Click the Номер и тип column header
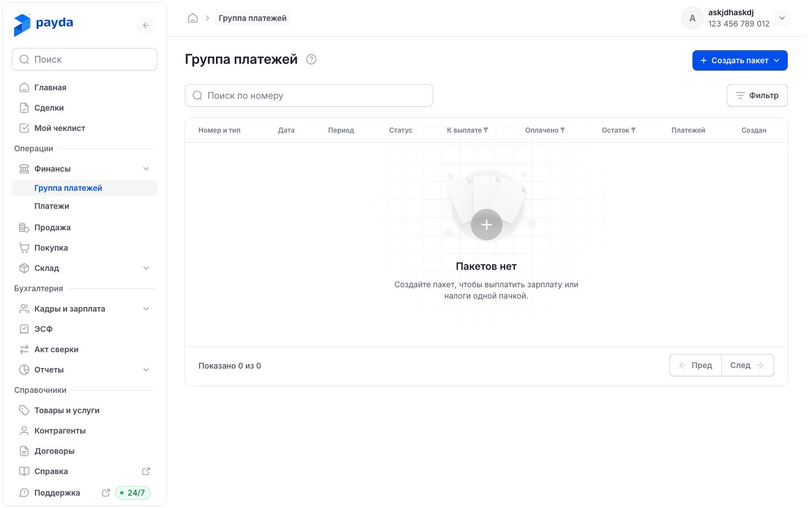812x508 pixels. point(219,130)
